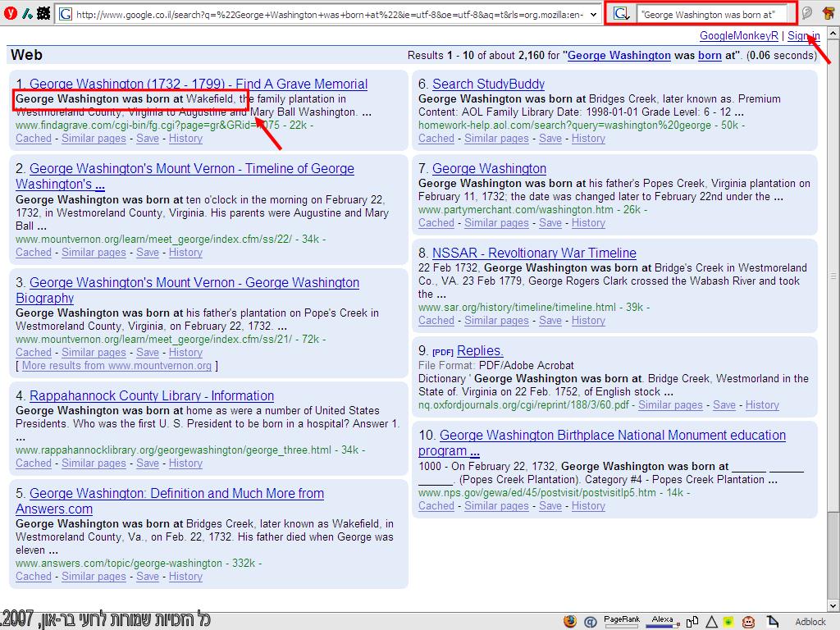The image size is (840, 630).
Task: Click the Sign in link
Action: click(804, 35)
